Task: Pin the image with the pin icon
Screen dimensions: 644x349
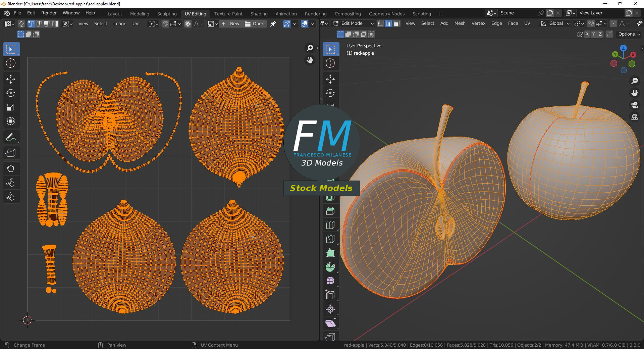Action: 273,24
